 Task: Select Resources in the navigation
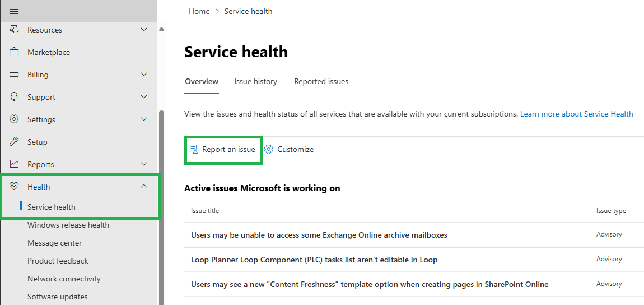(x=45, y=30)
